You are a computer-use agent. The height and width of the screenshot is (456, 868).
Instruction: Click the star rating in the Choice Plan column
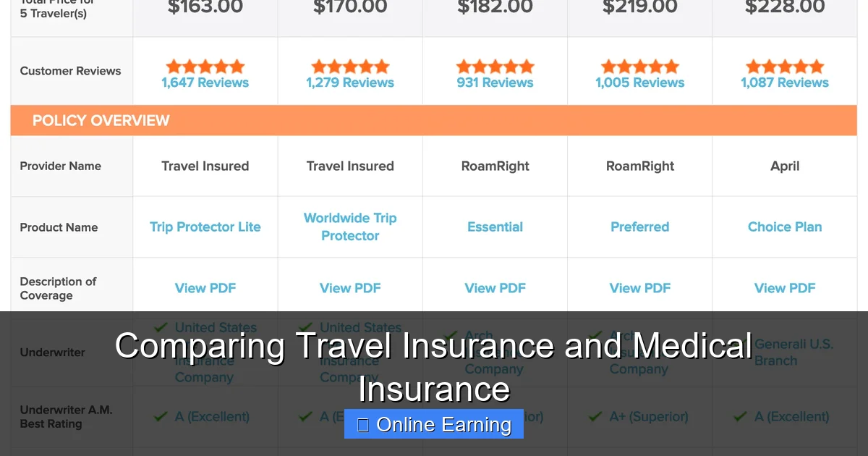(x=785, y=64)
